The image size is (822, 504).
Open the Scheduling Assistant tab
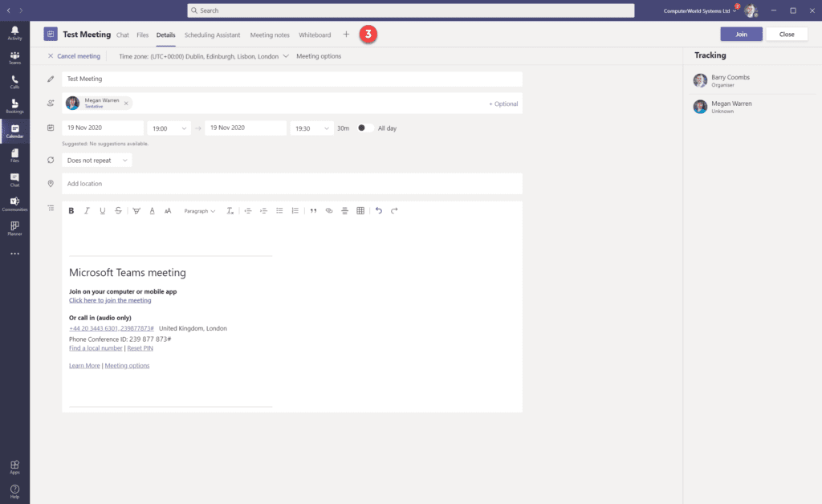(x=212, y=35)
